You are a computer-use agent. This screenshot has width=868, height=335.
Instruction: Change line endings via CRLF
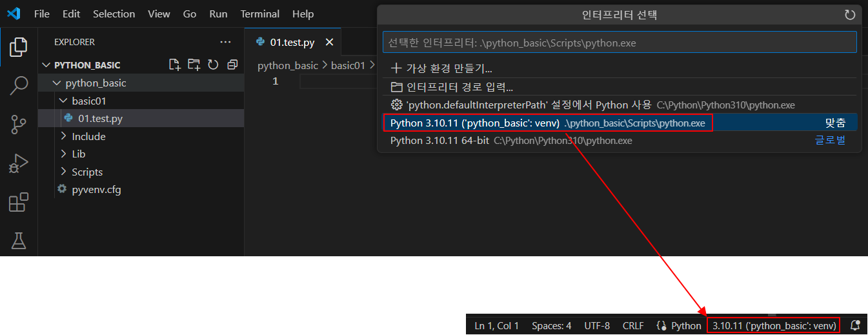633,326
